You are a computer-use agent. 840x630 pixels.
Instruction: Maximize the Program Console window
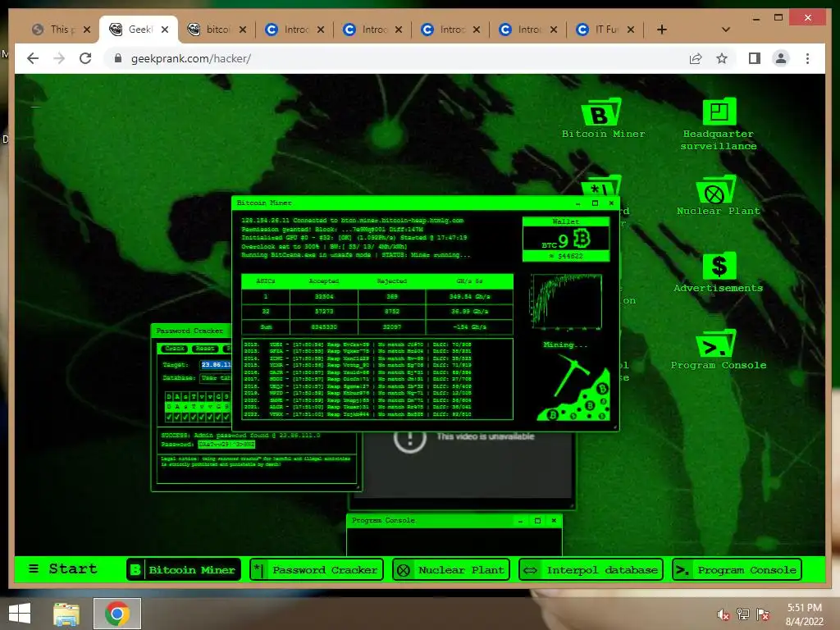(x=537, y=521)
